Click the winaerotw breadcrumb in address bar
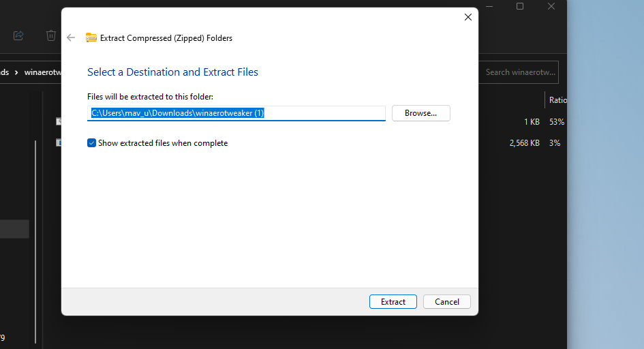The width and height of the screenshot is (644, 349). (43, 72)
